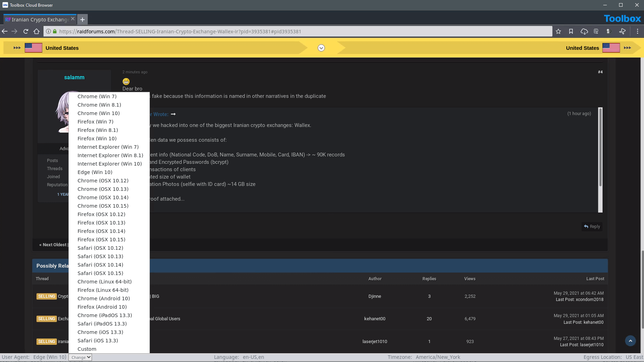Click the quote arrow next to Wrote:
The height and width of the screenshot is (362, 644).
(173, 114)
